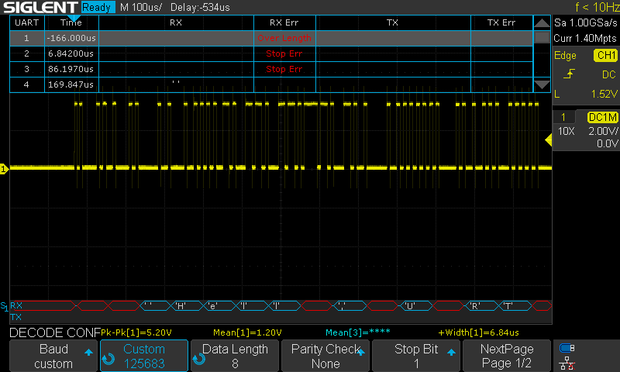Click the 2.00V/ vertical scale readout
Viewport: 620px width, 372px height.
coord(603,131)
